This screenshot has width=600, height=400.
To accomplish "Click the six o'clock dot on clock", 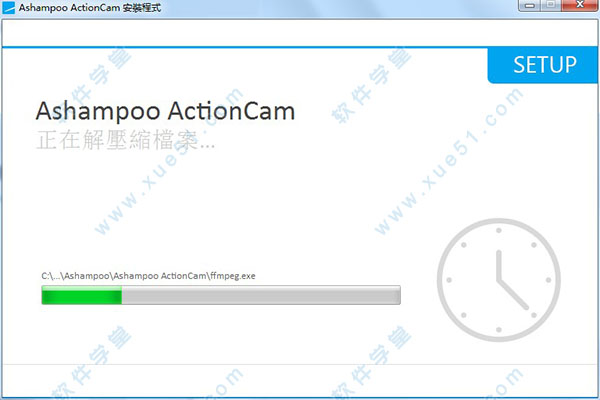I will (x=499, y=330).
